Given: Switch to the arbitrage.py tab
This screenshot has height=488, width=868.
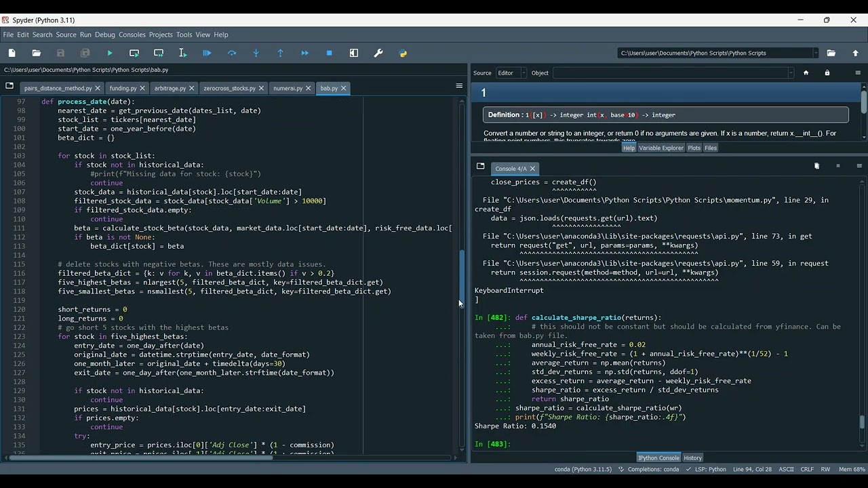Looking at the screenshot, I should pyautogui.click(x=170, y=88).
